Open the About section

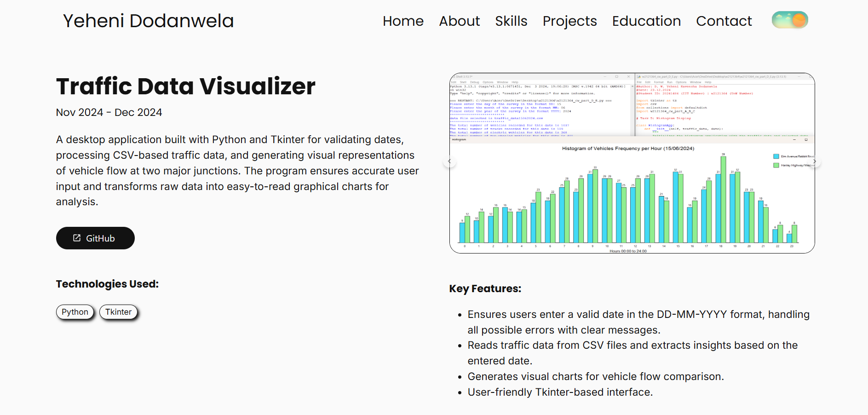click(460, 21)
